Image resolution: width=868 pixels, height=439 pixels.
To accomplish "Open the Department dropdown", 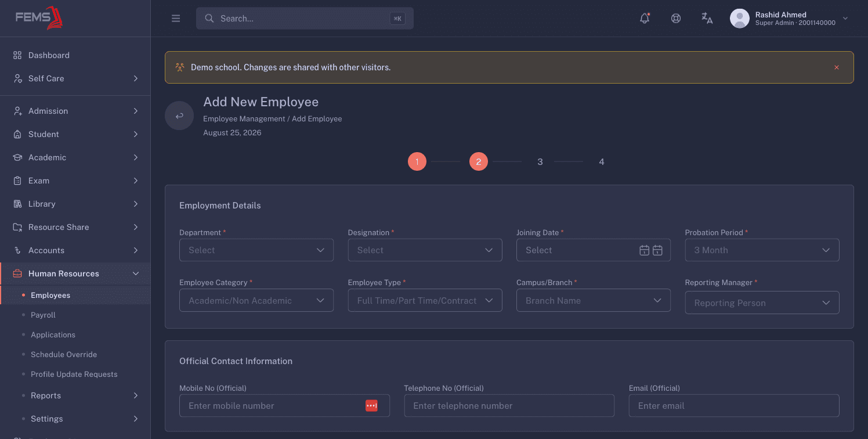I will coord(256,250).
